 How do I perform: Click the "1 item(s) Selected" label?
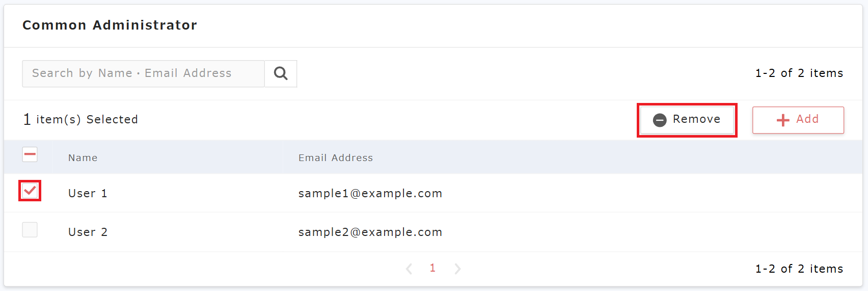80,119
